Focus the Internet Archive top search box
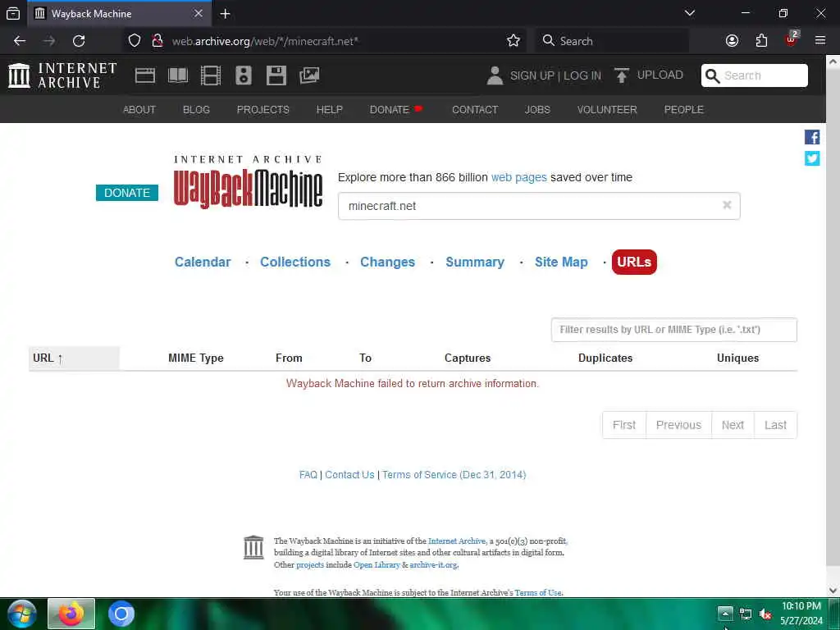This screenshot has height=630, width=840. (755, 75)
